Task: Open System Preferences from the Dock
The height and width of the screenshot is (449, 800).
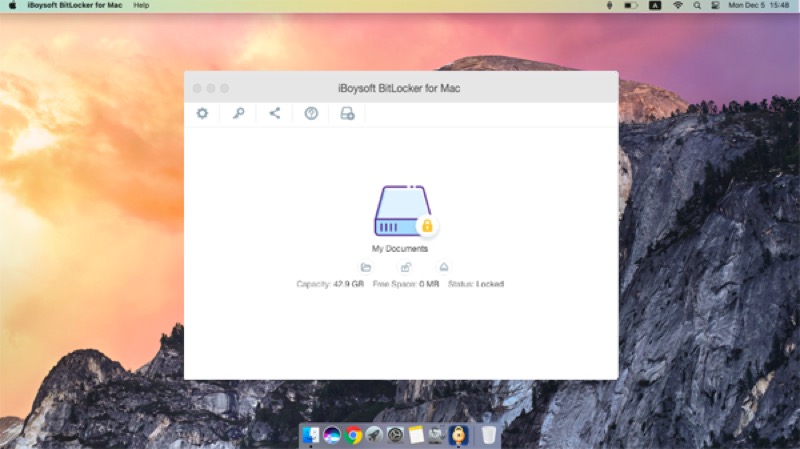Action: coord(395,435)
